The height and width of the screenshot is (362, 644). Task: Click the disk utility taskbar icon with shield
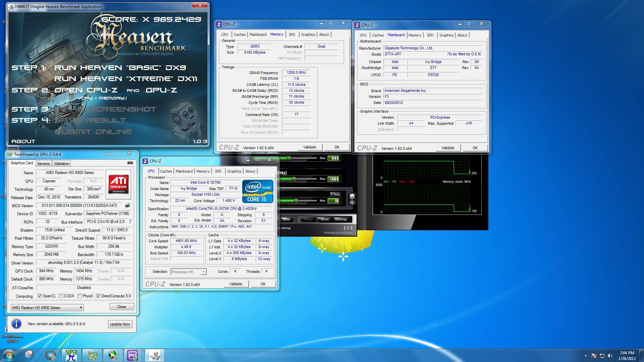tap(51, 355)
